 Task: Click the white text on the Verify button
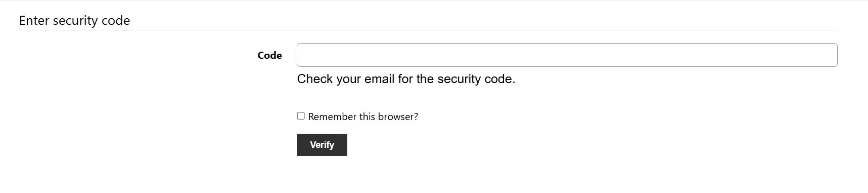click(x=322, y=145)
